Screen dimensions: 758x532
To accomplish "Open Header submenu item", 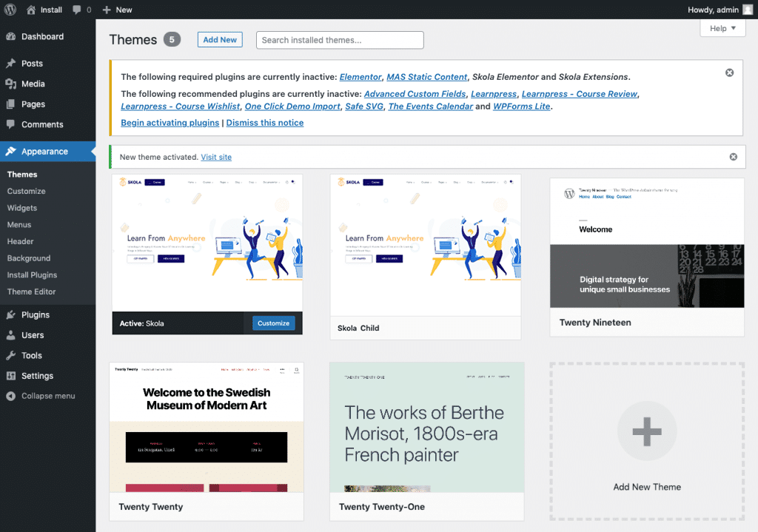I will 20,242.
